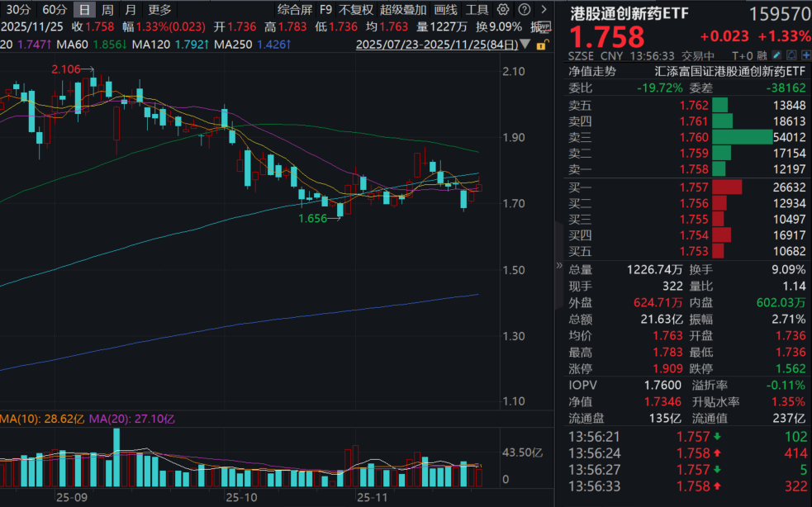The height and width of the screenshot is (507, 812).
Task: Click the right arrow at toolbar end
Action: (542, 10)
